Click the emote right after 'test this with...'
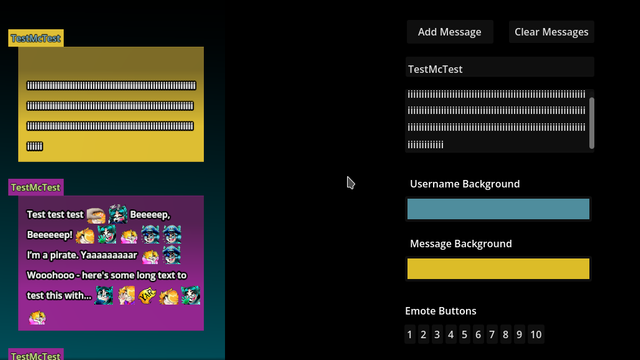Viewport: 640px width, 360px height. 104,296
